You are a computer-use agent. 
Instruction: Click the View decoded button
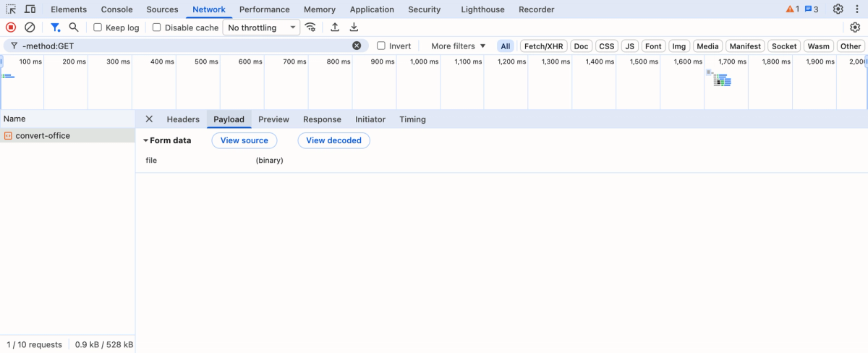(333, 140)
